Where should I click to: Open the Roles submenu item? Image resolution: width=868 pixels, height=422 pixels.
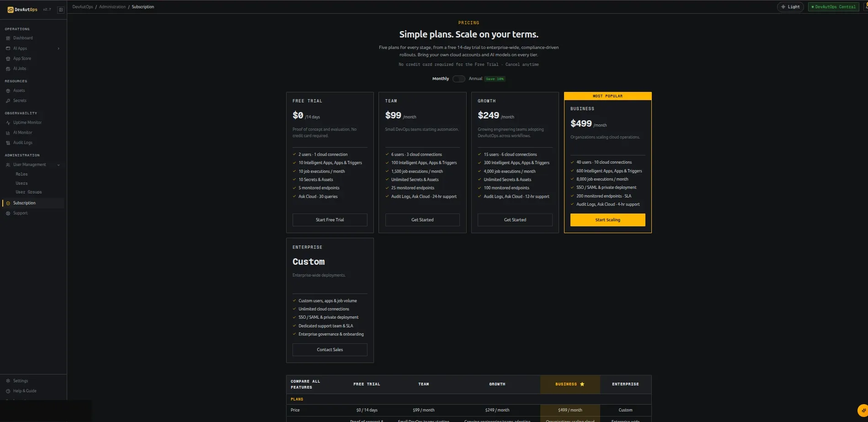click(x=21, y=174)
